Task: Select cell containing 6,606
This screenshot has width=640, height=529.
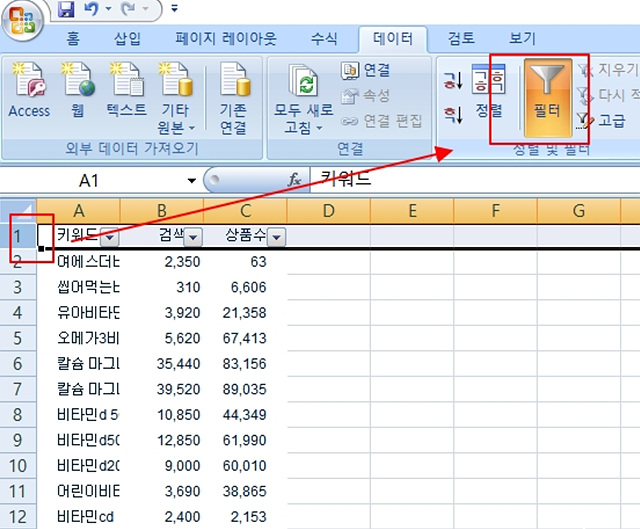Action: [x=245, y=287]
